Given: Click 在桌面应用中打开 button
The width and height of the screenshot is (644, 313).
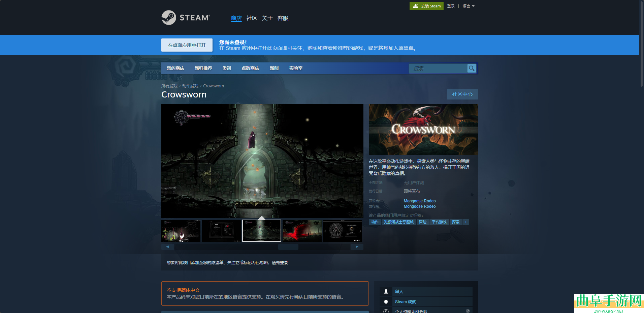Looking at the screenshot, I should coord(187,45).
